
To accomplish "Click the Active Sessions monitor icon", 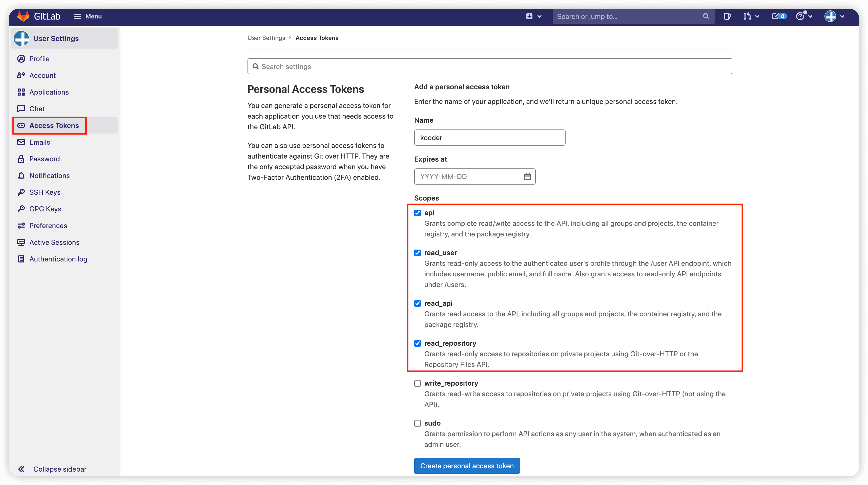I will click(21, 242).
